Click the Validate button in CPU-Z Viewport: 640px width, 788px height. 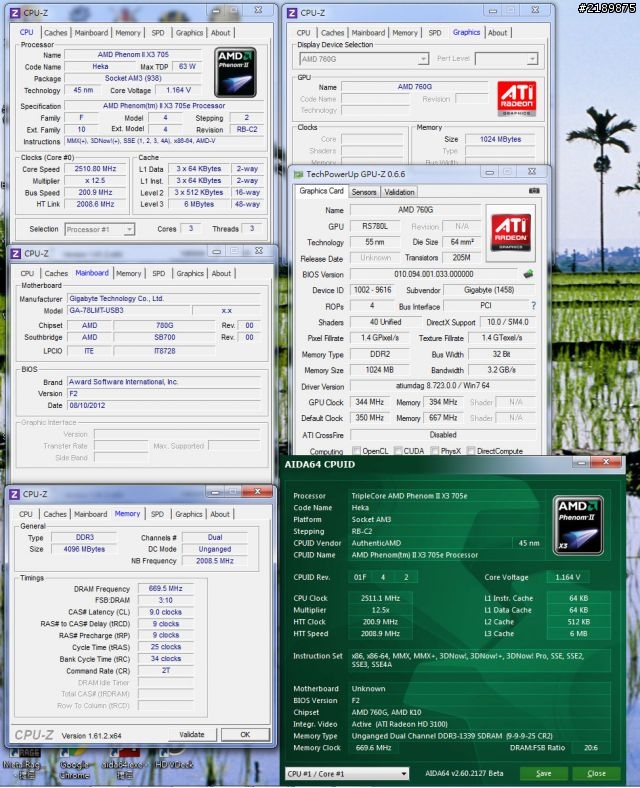(192, 735)
